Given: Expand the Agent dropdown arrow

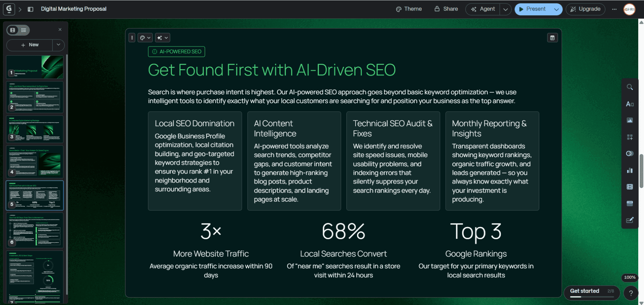Looking at the screenshot, I should tap(505, 9).
